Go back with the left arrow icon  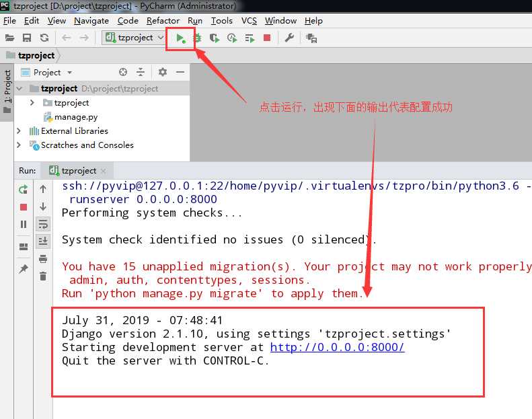(66, 38)
